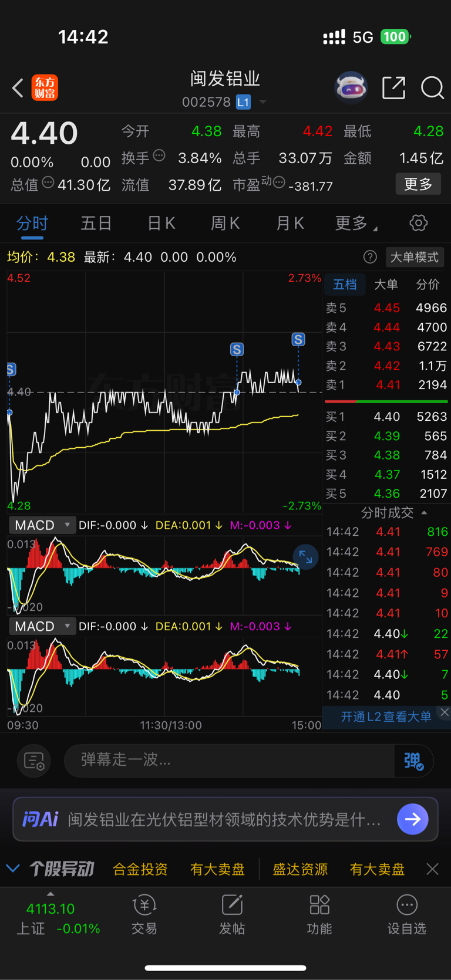
Task: Tap the help question mark icon
Action: [x=370, y=257]
